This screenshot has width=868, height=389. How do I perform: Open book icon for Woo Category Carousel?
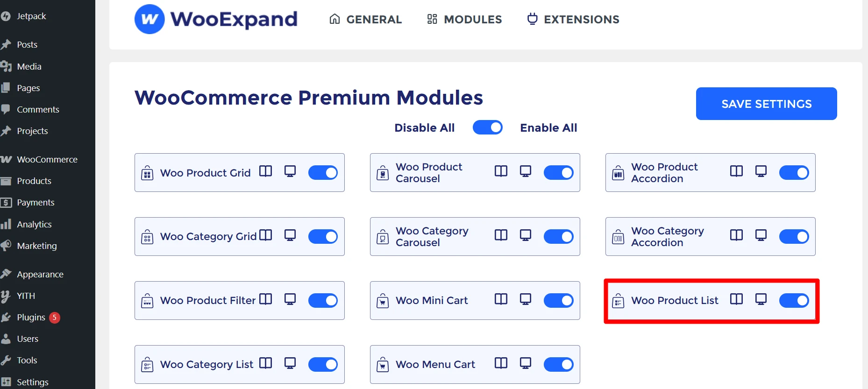pyautogui.click(x=501, y=235)
